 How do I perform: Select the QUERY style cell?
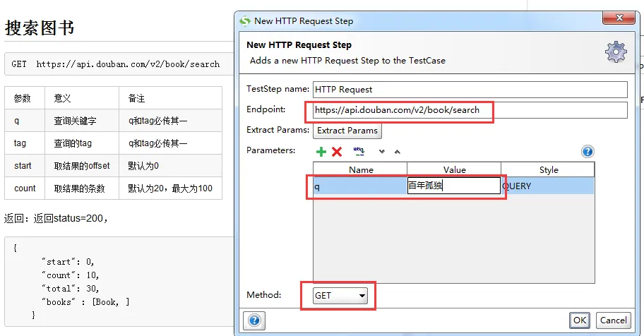[547, 186]
